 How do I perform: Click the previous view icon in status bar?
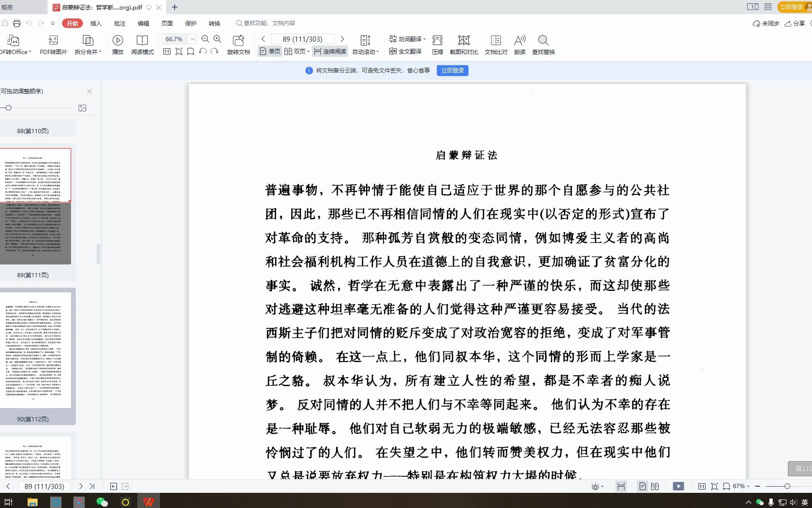click(x=114, y=486)
